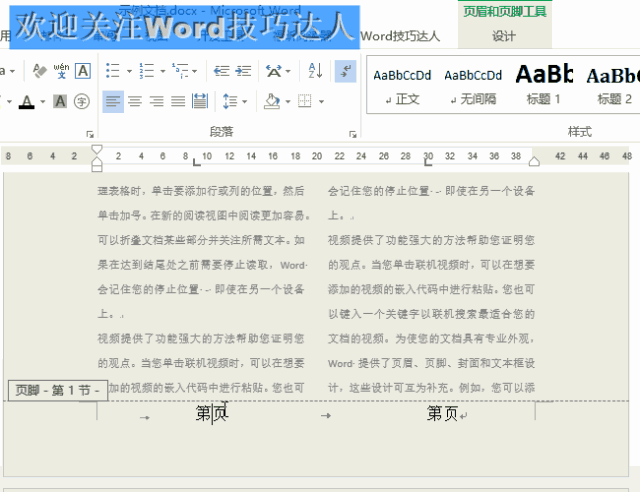Open Numbering dropdown arrow

(x=162, y=71)
